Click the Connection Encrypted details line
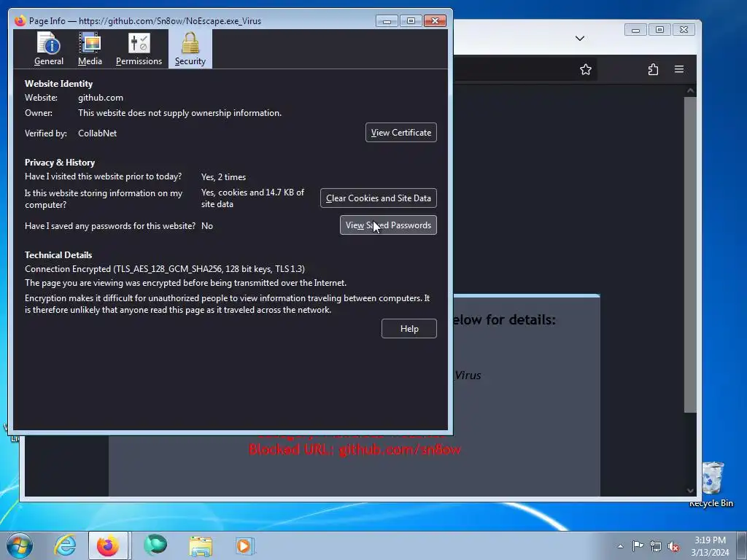The height and width of the screenshot is (560, 747). point(165,269)
